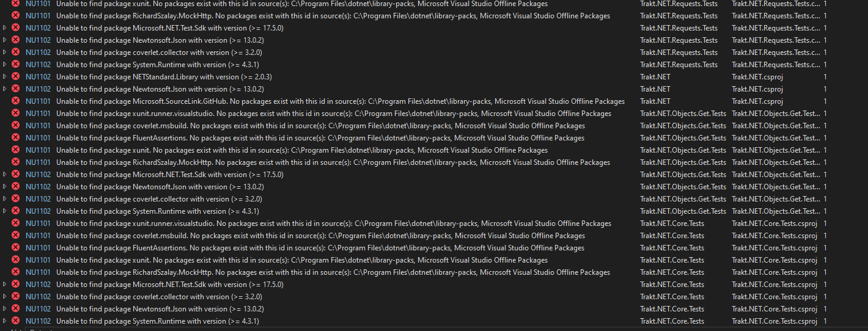Click Objects.Get.Tests file cell on RichardSzalay.MockHttp row
The width and height of the screenshot is (868, 331).
pos(776,162)
